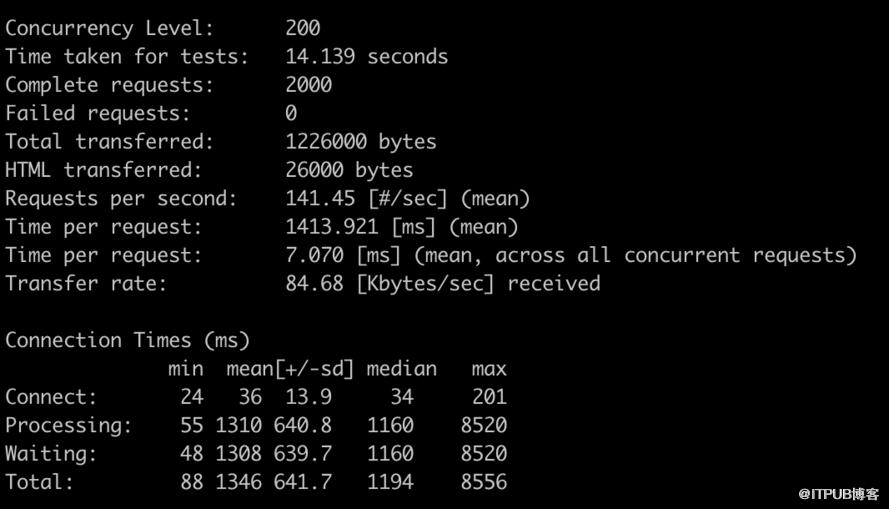Click the Connection Times (ms) heading

coord(128,340)
